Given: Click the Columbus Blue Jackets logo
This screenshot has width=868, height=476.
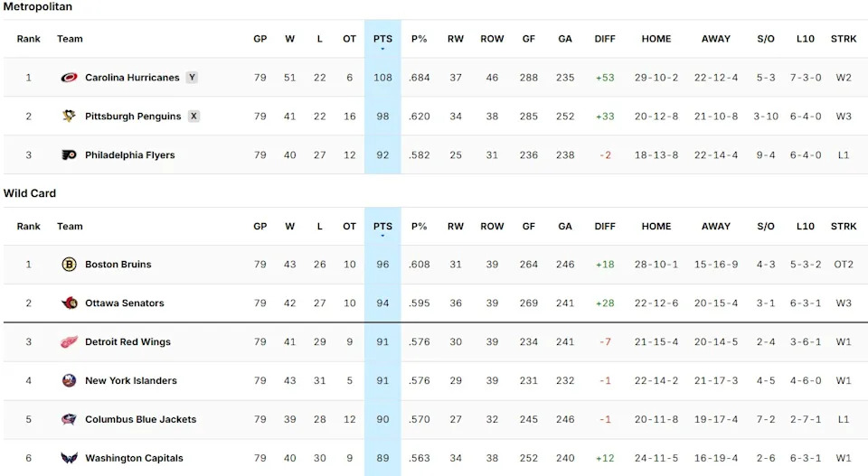Looking at the screenshot, I should 69,420.
